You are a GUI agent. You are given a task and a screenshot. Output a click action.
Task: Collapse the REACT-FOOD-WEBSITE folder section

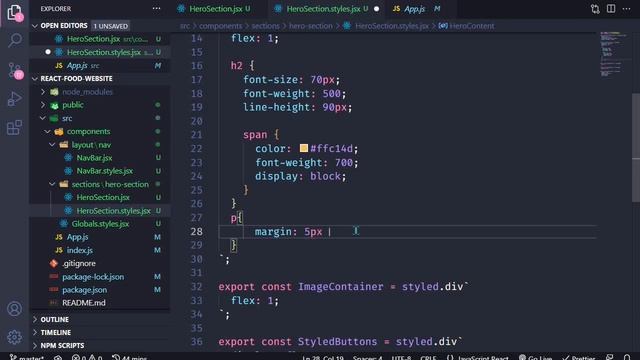pos(35,79)
